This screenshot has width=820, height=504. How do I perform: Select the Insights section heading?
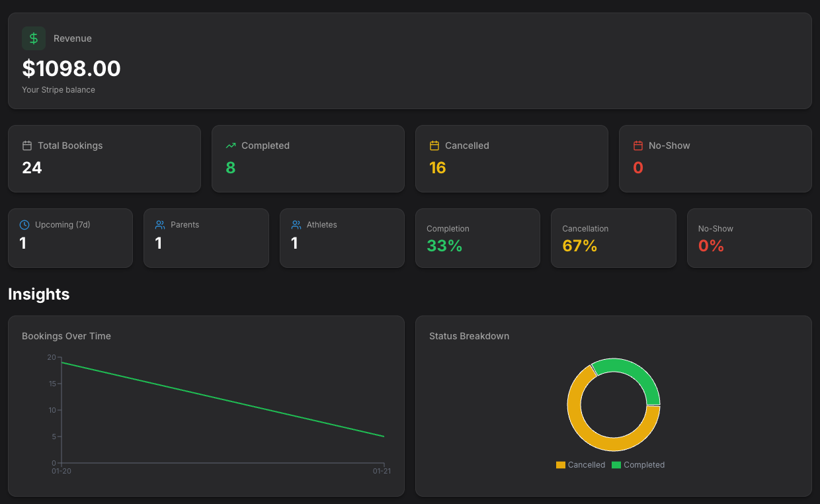click(38, 294)
